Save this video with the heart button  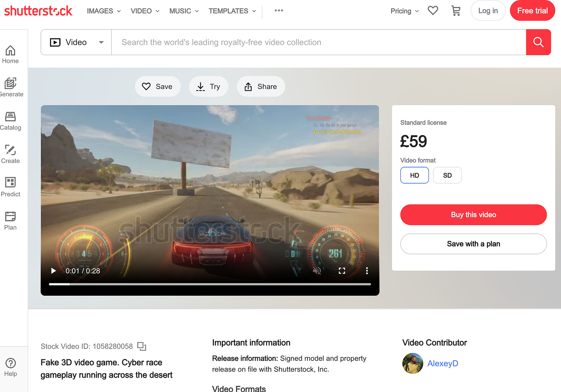158,87
